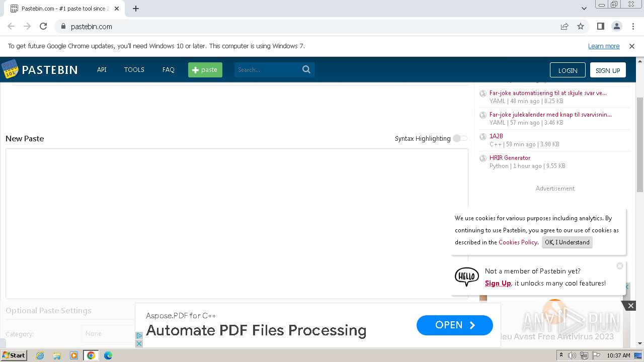Click the Sign Up link in popup

(x=498, y=283)
